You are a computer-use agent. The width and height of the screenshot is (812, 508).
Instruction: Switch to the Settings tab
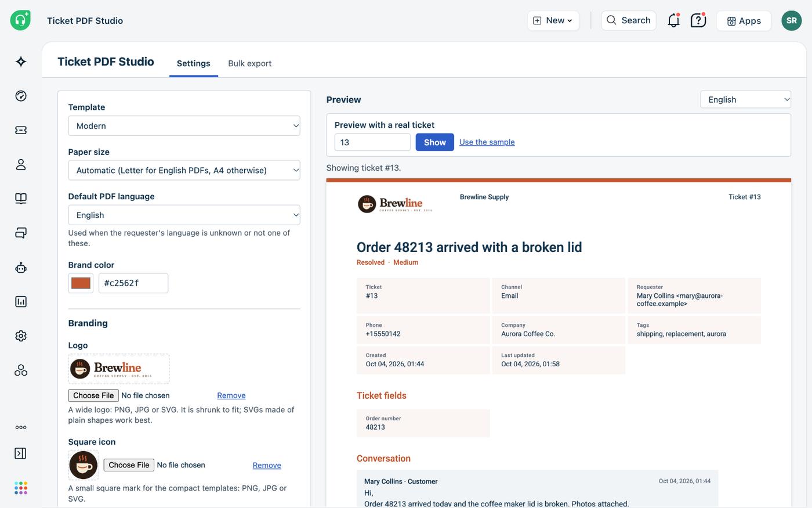(x=194, y=63)
